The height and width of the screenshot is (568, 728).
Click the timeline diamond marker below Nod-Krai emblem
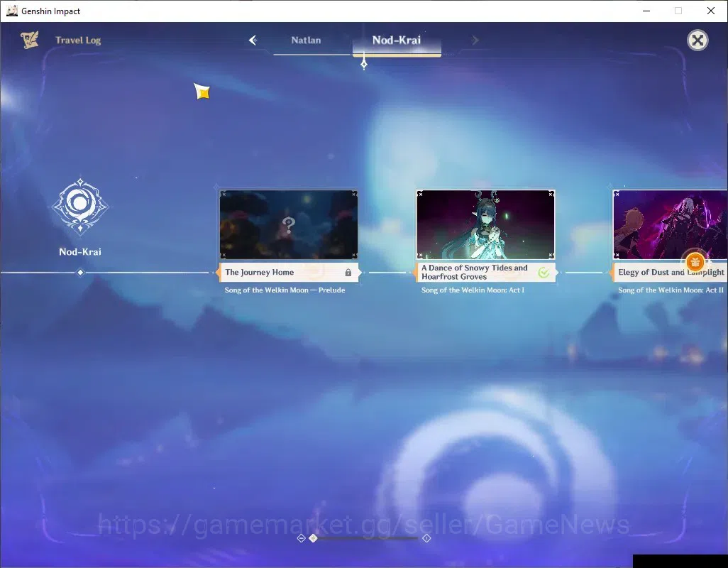point(80,273)
